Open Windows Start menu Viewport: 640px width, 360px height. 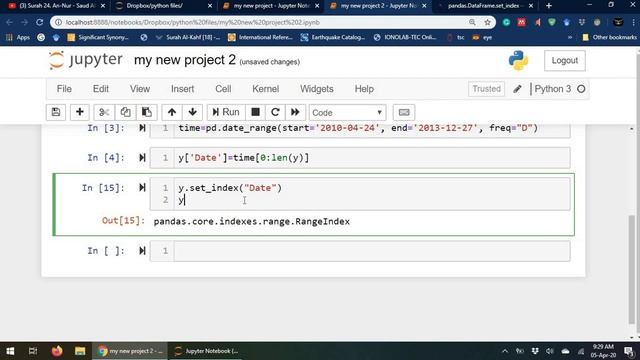tap(10, 351)
